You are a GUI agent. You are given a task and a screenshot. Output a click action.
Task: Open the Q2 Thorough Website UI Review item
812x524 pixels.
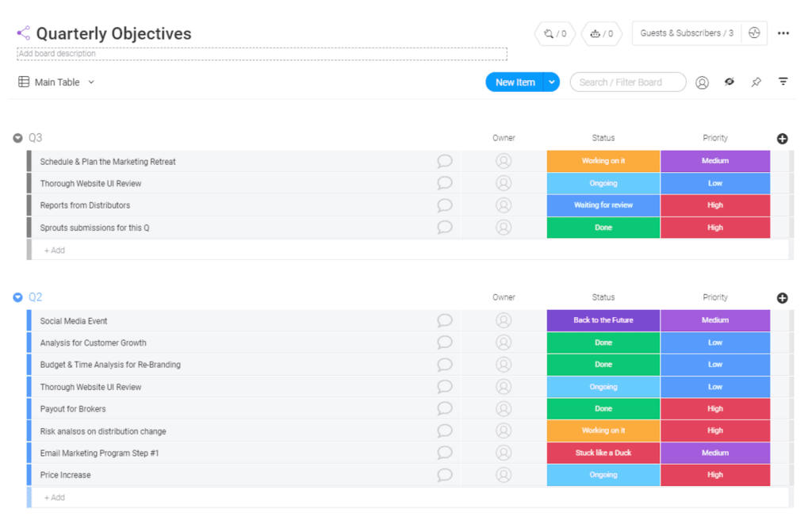pyautogui.click(x=90, y=387)
